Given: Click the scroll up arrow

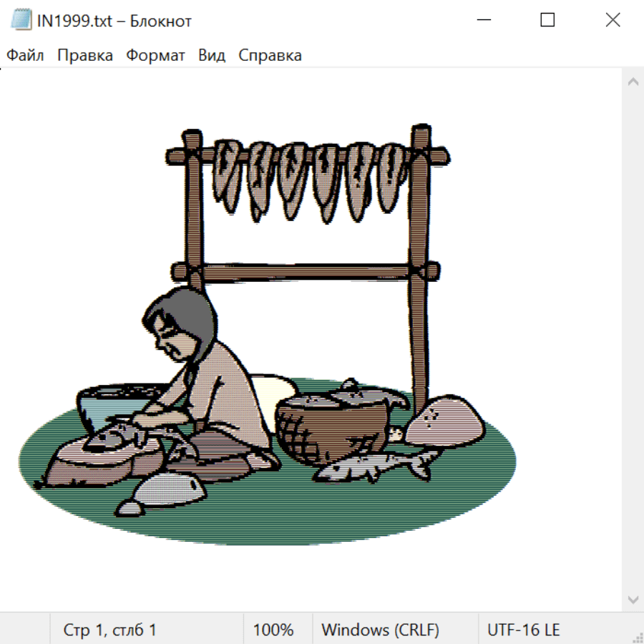Looking at the screenshot, I should point(633,82).
